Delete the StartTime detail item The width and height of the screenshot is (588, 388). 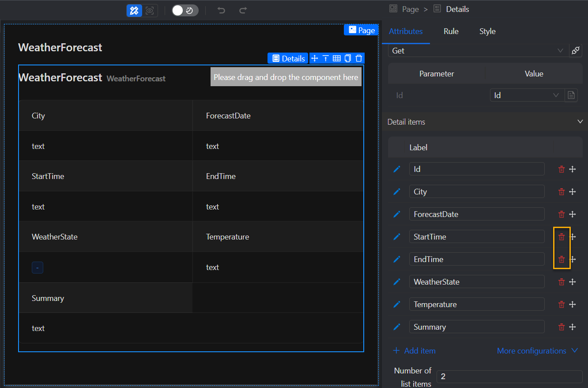point(562,237)
